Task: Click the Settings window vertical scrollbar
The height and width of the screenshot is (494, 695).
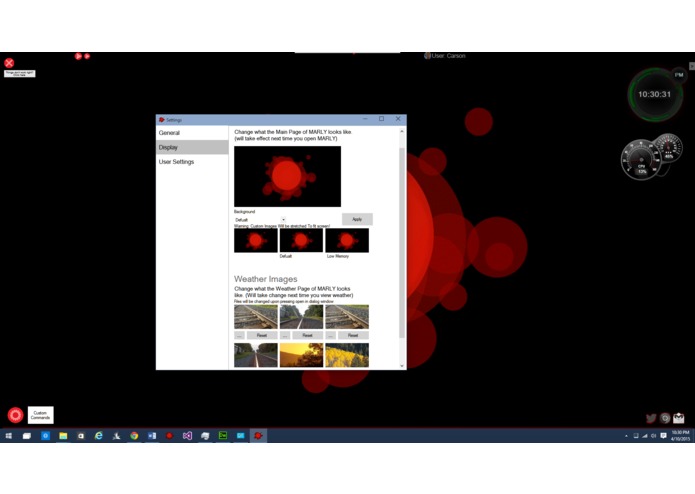Action: [x=402, y=243]
